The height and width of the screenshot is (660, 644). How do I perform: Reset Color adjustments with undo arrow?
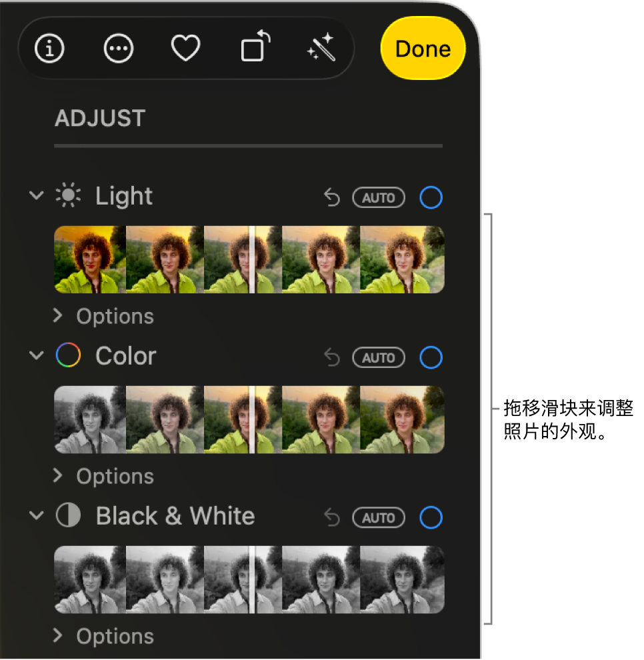pyautogui.click(x=332, y=357)
